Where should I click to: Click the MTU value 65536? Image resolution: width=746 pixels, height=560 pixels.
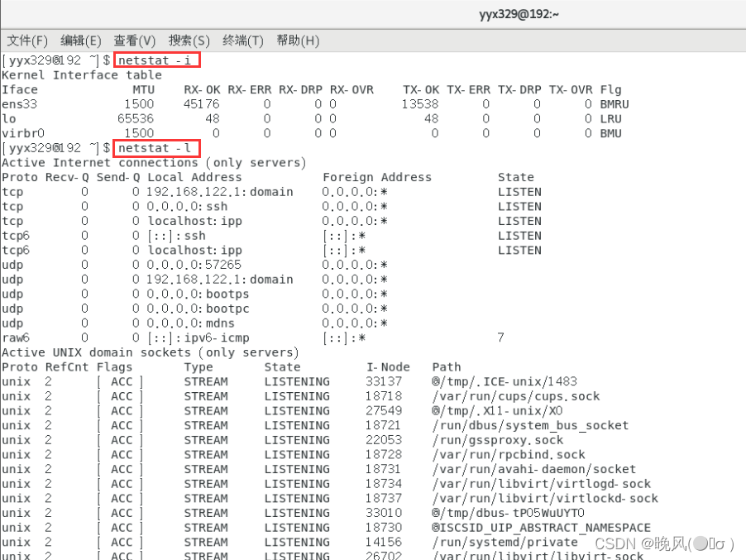[x=136, y=119]
